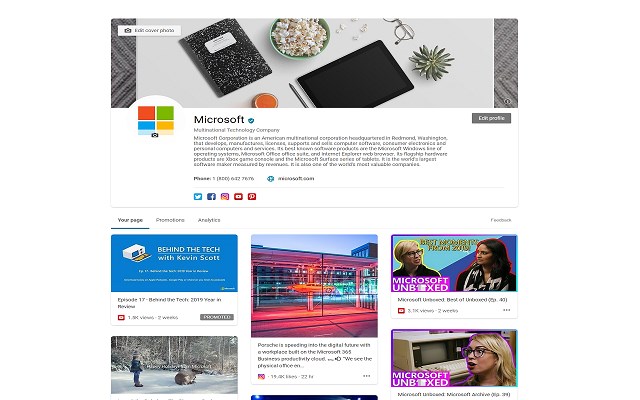Viewport: 640px width, 400px height.
Task: Click the Edit cover photo button
Action: pos(149,31)
